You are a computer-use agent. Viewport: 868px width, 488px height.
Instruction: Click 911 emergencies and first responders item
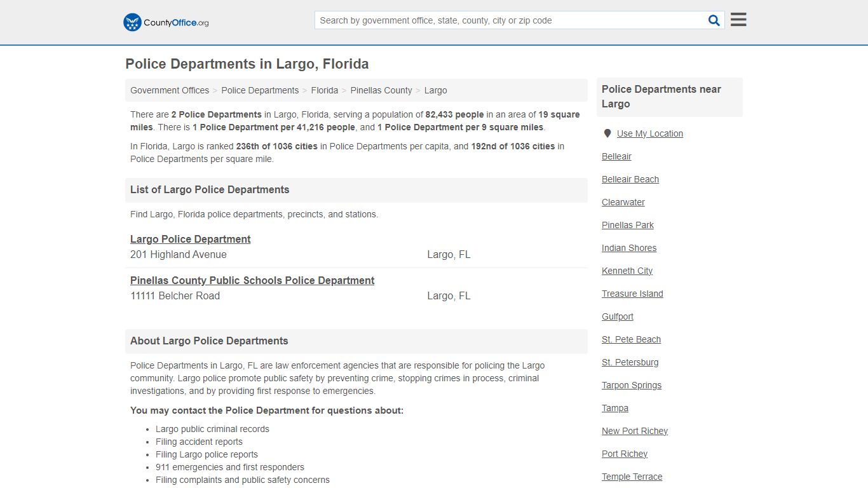click(x=230, y=467)
